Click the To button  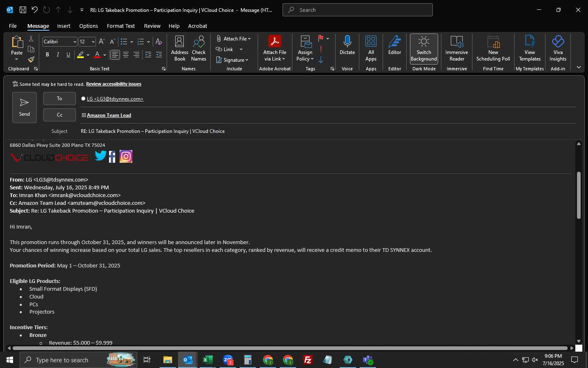pos(60,99)
